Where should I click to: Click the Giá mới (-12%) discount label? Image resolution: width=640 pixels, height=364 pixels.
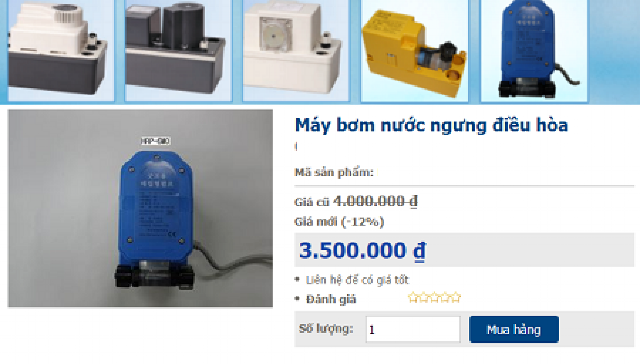pos(339,222)
